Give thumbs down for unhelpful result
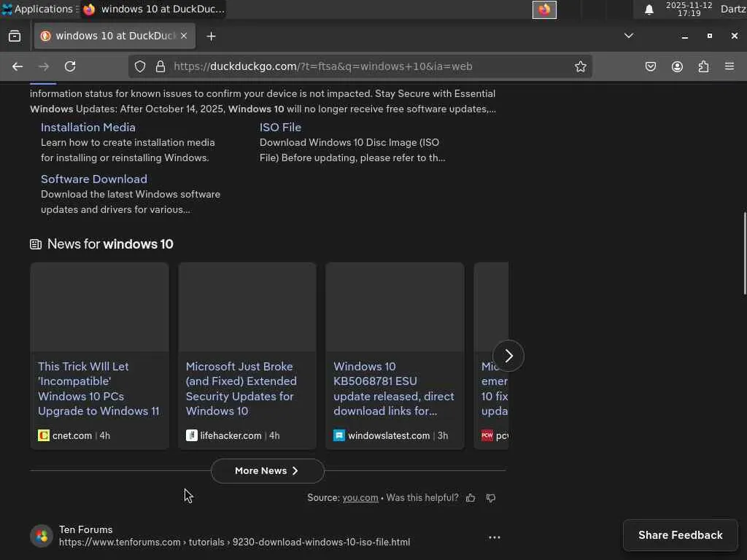Viewport: 747px width, 560px height. 491,498
